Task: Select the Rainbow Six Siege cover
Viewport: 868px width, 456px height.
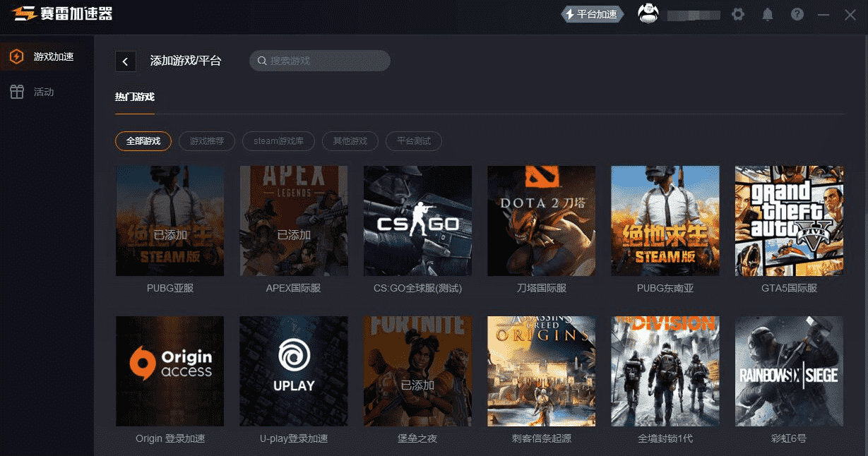Action: (x=789, y=371)
